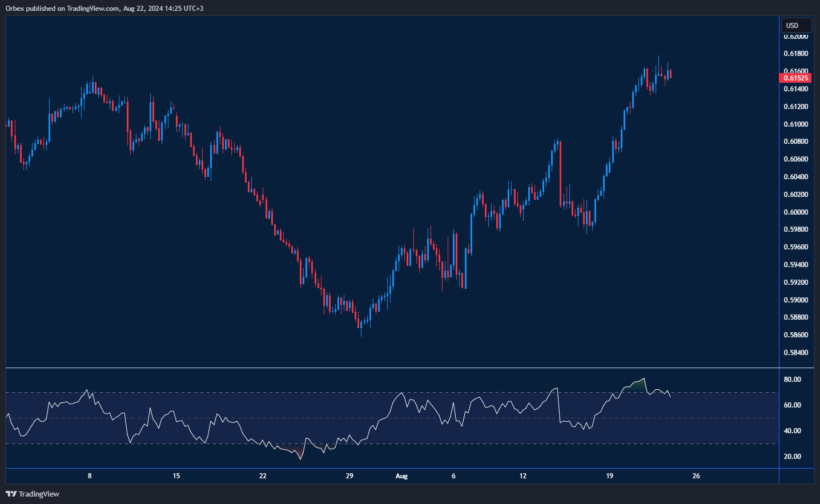This screenshot has width=820, height=504.
Task: Click the 0.60200 price axis label
Action: 796,195
